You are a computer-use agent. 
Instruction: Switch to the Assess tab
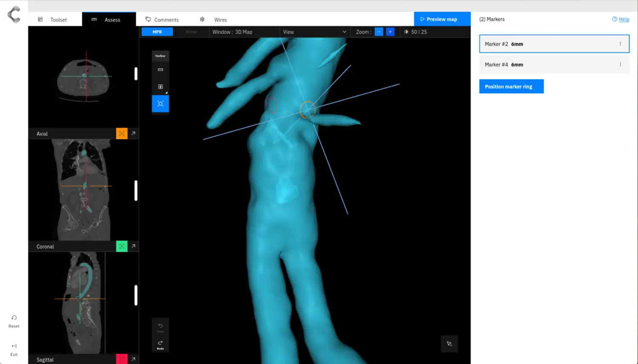[x=109, y=20]
